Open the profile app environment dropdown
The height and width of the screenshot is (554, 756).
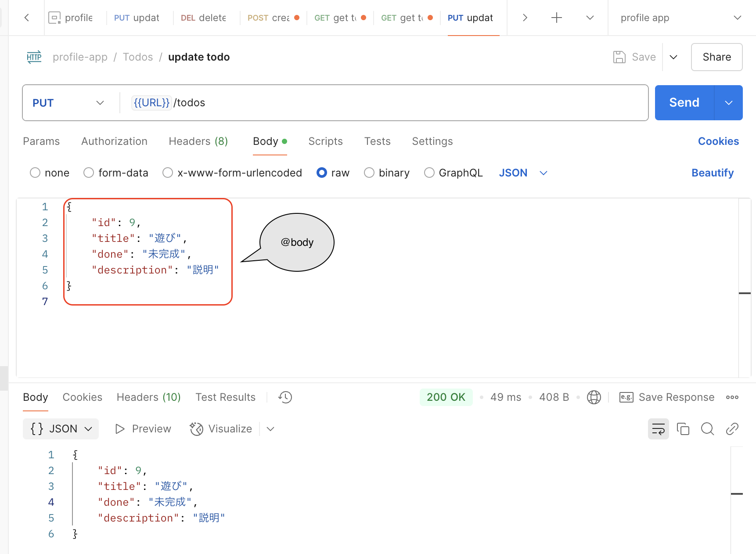pyautogui.click(x=681, y=18)
